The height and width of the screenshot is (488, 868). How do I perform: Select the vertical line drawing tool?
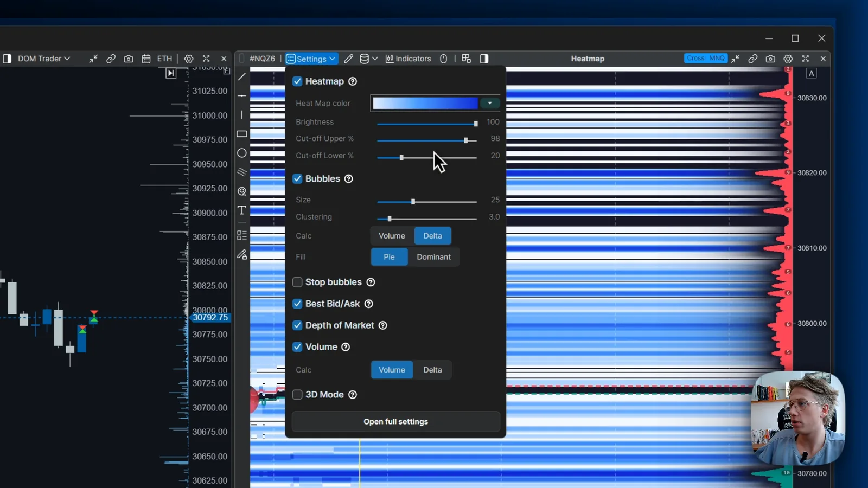[x=242, y=115]
